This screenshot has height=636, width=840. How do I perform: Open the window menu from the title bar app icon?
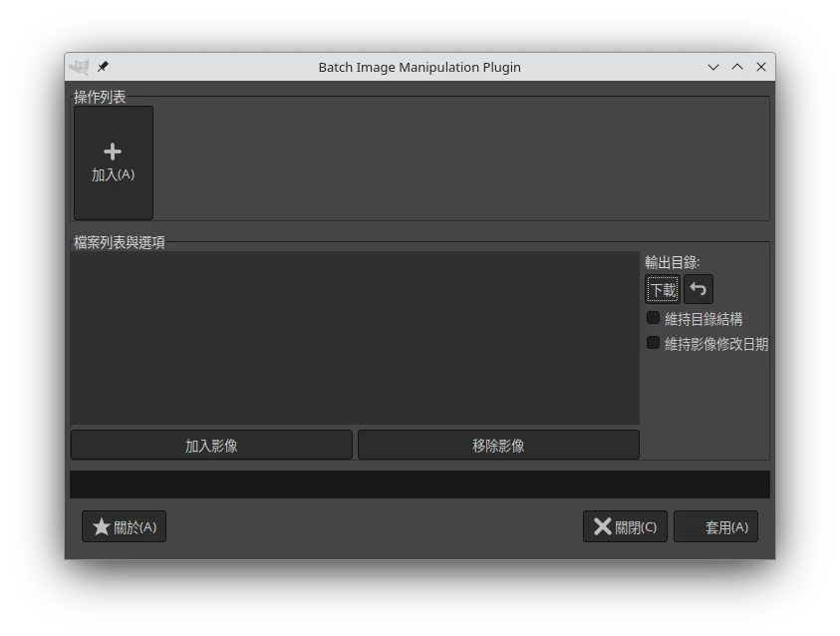[x=80, y=67]
